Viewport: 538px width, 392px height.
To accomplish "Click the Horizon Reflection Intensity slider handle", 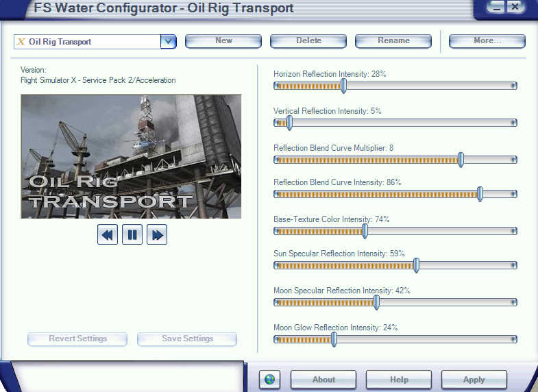I will [x=343, y=86].
